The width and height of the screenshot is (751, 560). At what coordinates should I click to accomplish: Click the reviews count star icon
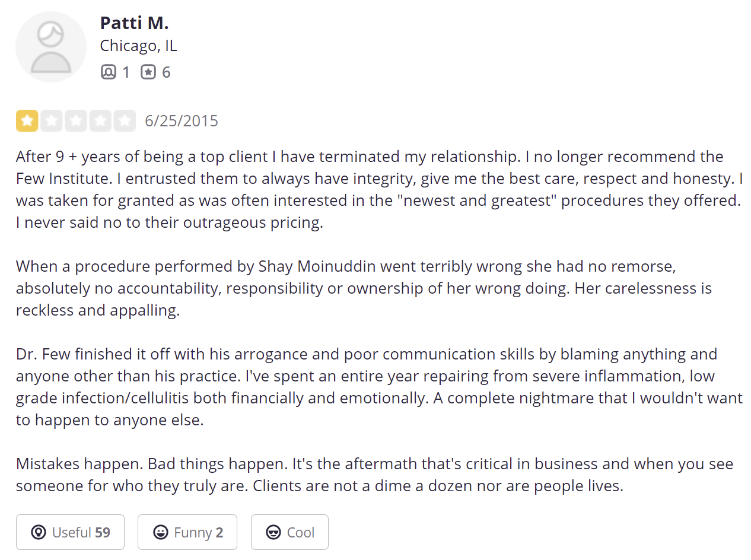(148, 72)
